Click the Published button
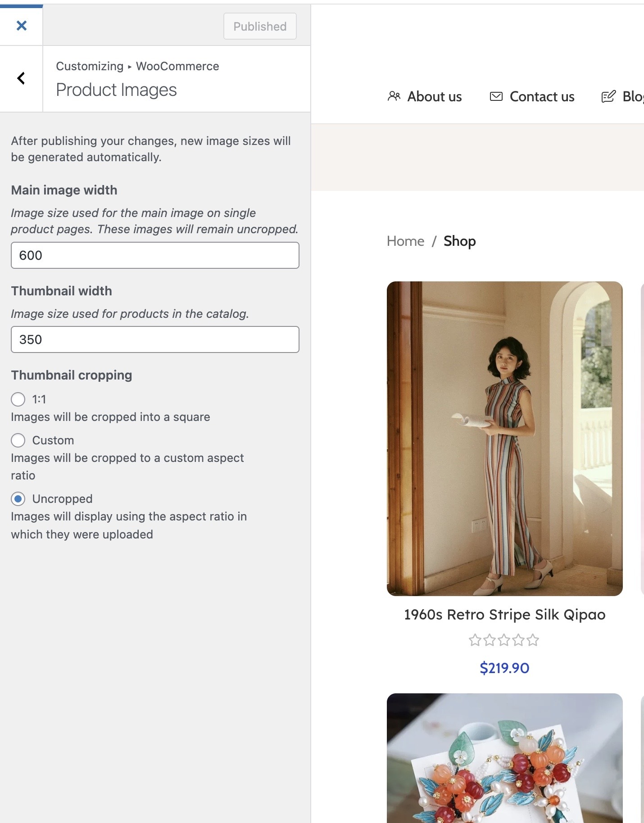 point(260,26)
